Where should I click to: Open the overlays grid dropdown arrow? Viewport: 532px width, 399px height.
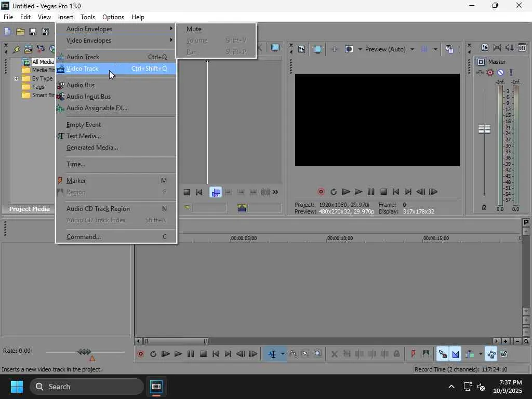click(435, 49)
